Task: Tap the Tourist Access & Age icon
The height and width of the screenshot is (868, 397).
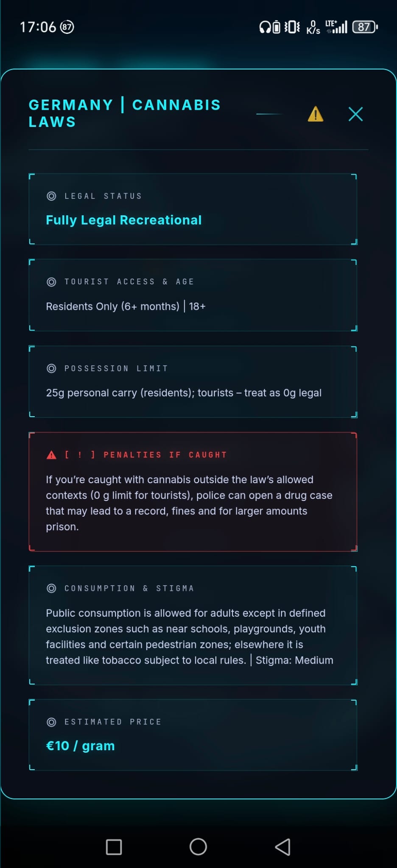Action: (51, 282)
